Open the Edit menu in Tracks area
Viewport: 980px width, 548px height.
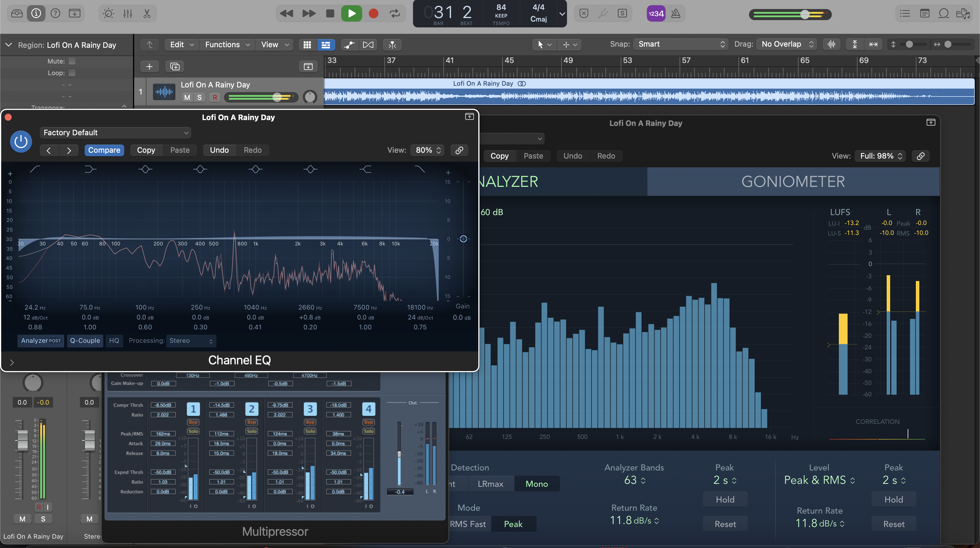181,45
